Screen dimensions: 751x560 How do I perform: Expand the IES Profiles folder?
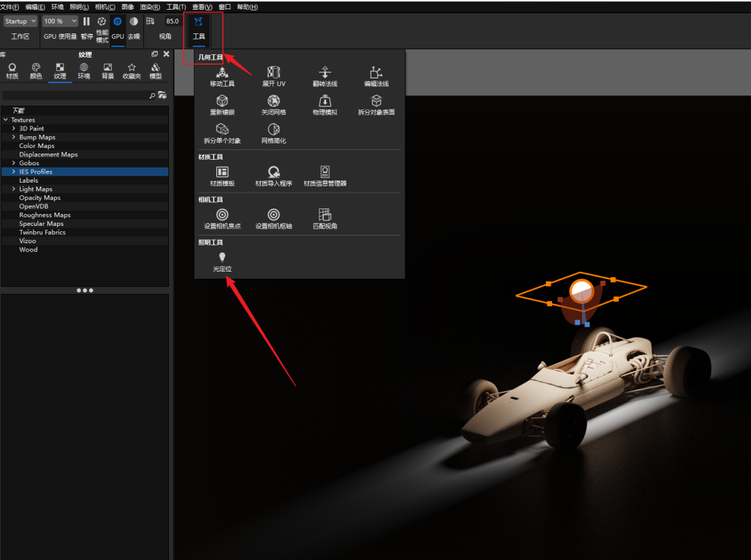coord(13,172)
